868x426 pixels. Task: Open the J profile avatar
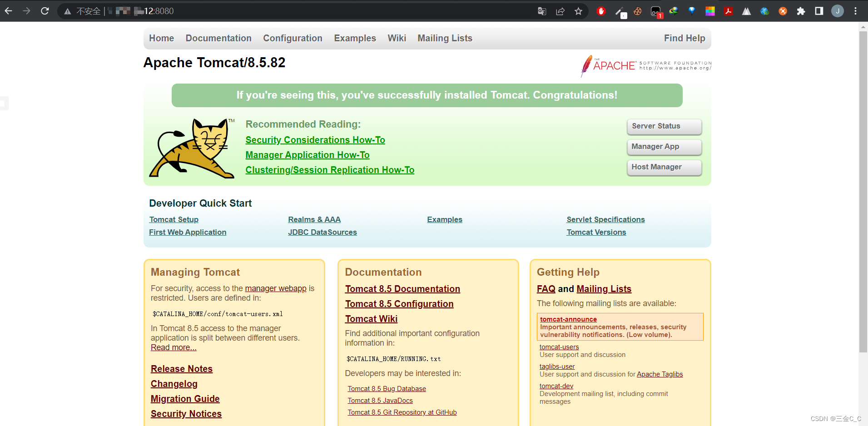pos(838,11)
